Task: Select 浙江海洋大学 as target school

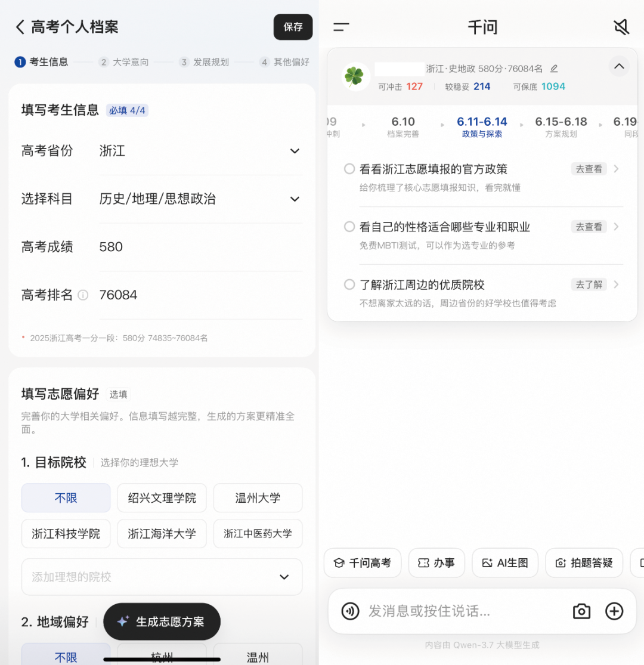Action: tap(162, 534)
